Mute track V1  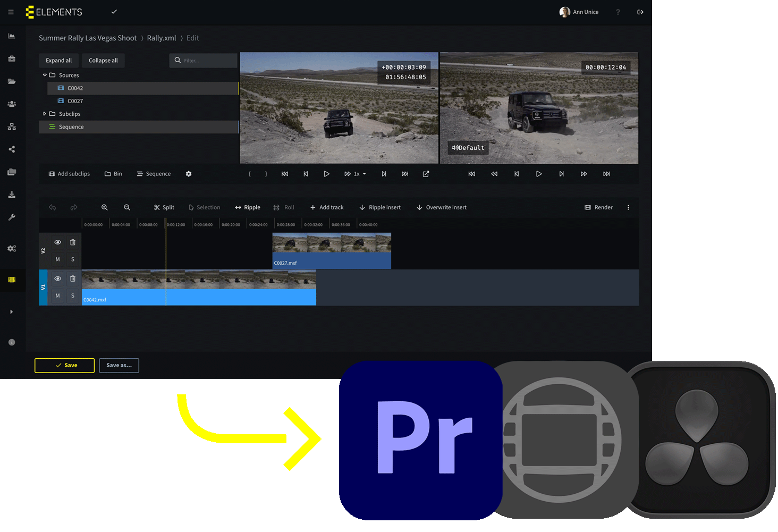point(57,295)
